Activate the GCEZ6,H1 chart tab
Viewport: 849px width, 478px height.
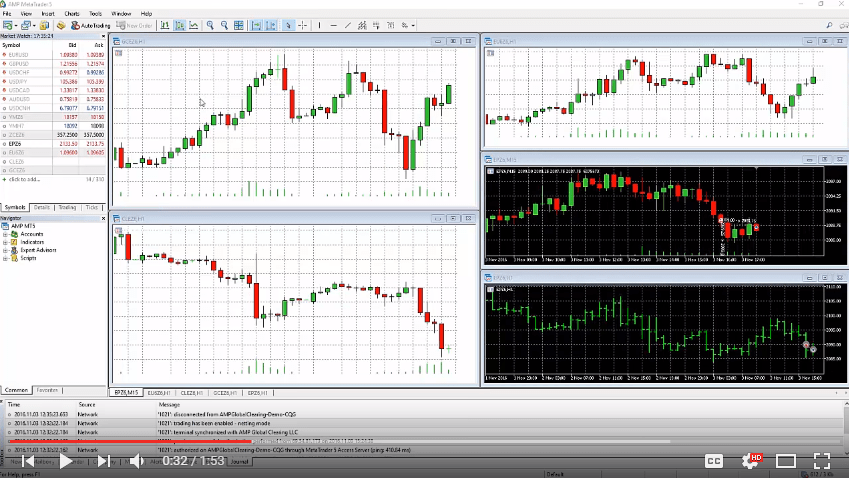tap(225, 392)
